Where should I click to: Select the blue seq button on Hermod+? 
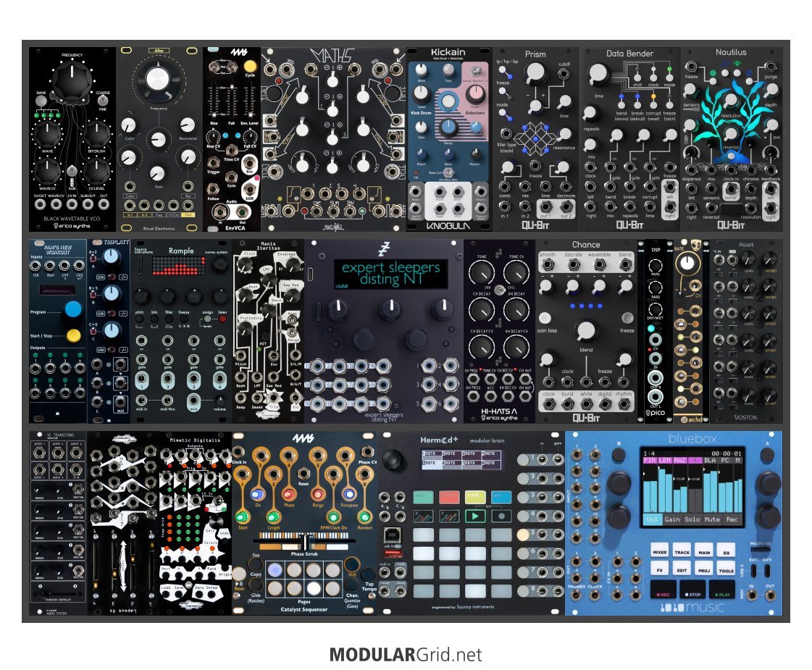[501, 497]
